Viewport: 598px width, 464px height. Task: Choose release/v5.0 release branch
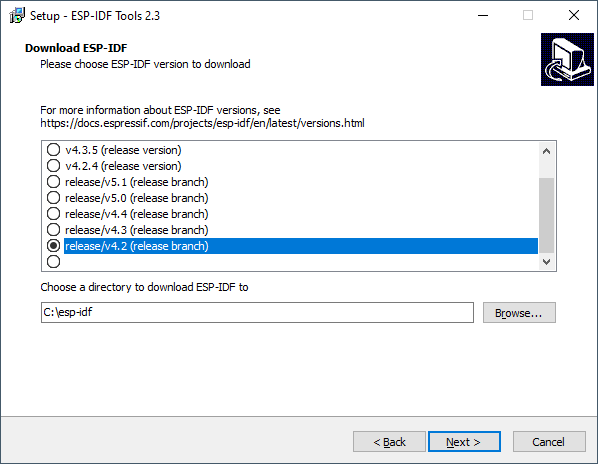coord(127,198)
